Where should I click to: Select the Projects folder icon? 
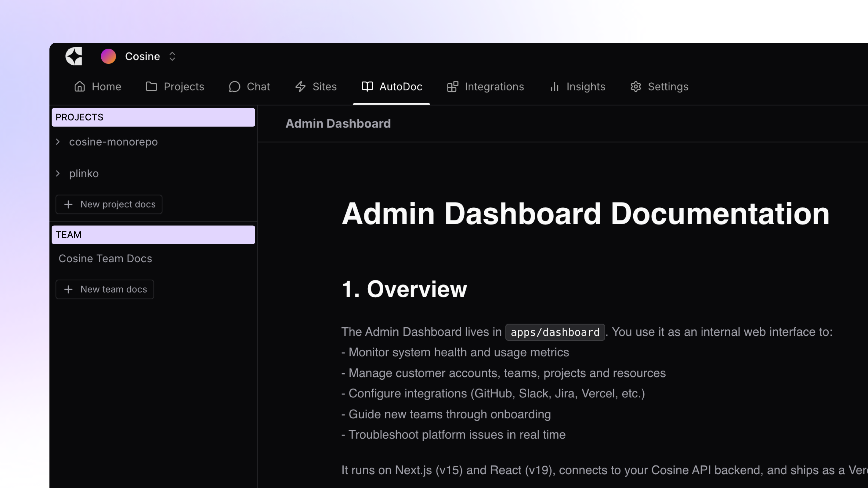point(152,87)
